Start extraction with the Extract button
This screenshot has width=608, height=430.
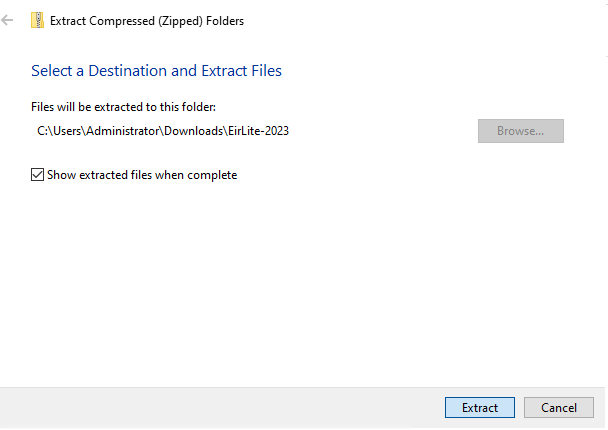[480, 408]
